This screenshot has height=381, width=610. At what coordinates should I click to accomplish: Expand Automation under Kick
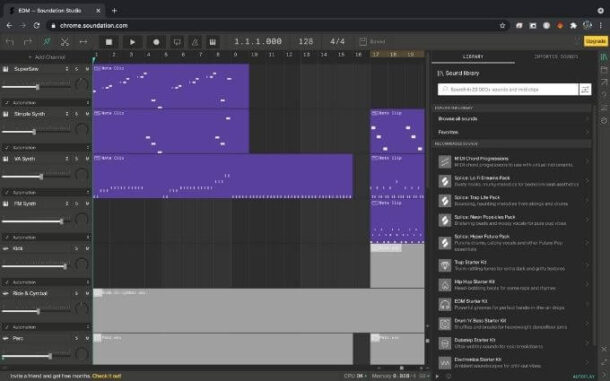pos(24,282)
